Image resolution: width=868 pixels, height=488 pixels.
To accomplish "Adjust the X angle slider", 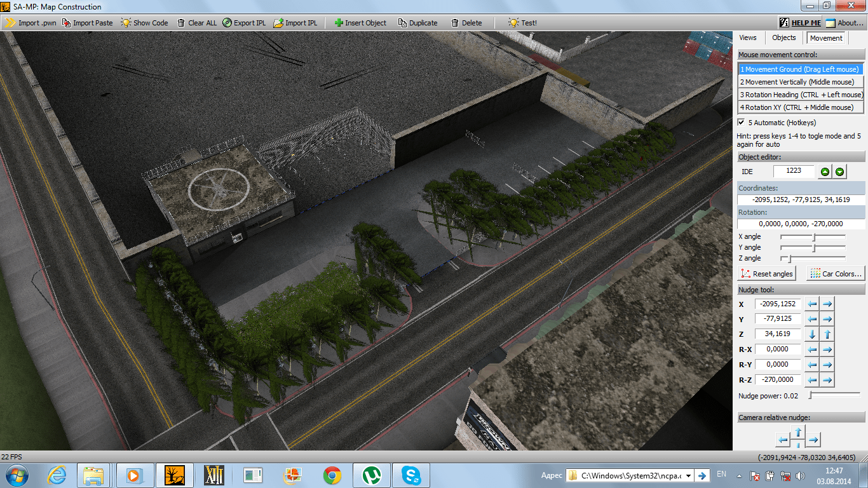I will coord(813,237).
